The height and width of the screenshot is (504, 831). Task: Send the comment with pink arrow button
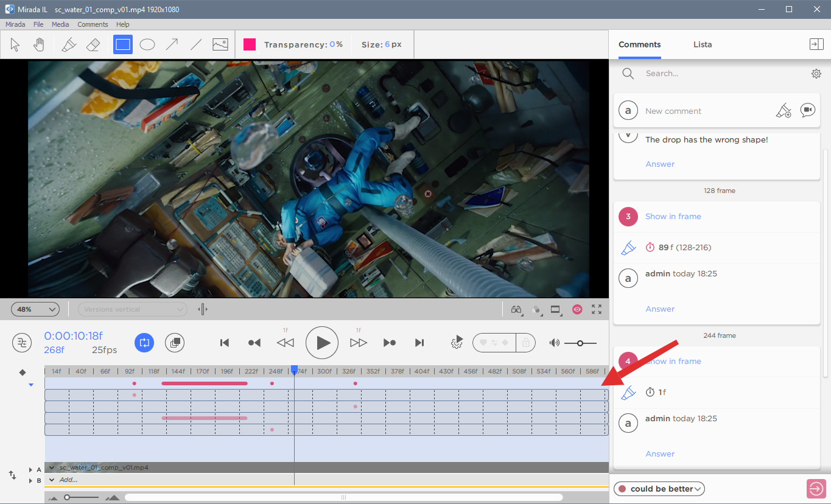[816, 489]
